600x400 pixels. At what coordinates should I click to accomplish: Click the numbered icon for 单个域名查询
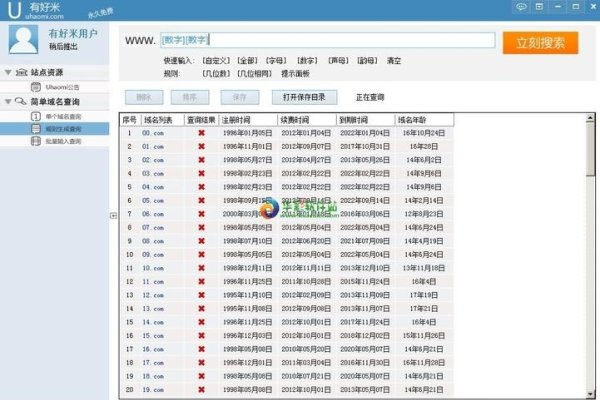[x=36, y=116]
